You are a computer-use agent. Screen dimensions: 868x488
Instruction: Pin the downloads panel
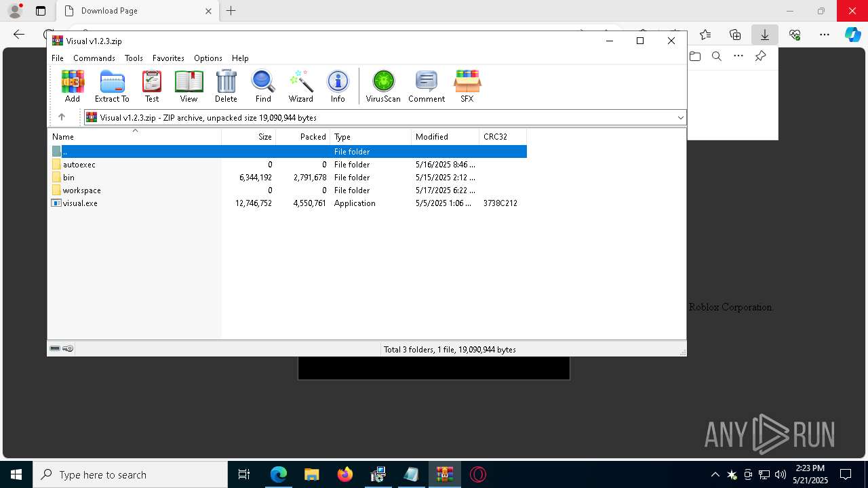click(761, 56)
